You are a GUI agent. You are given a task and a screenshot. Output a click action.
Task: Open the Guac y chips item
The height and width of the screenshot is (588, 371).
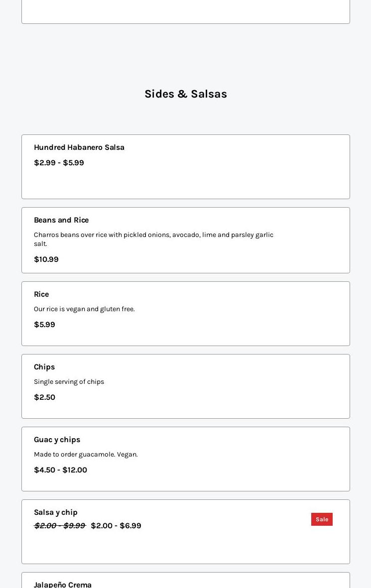pos(57,440)
